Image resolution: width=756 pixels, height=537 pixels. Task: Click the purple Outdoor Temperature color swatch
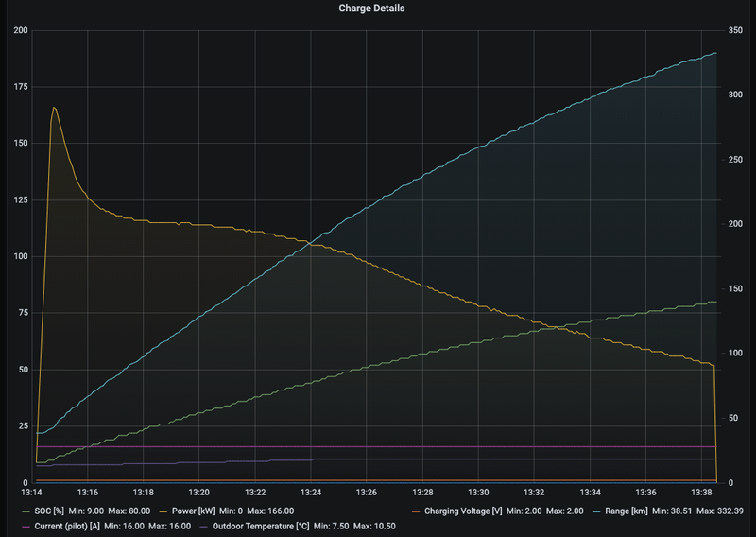(203, 527)
